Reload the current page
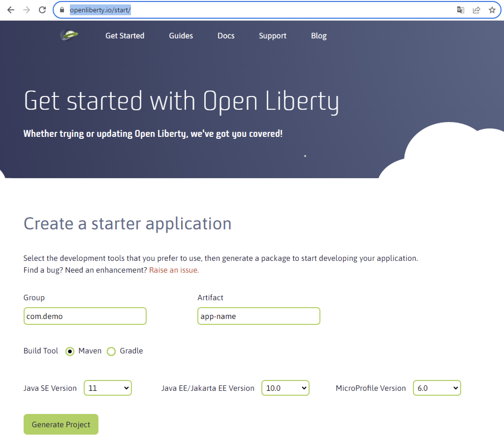This screenshot has height=443, width=504. 42,10
